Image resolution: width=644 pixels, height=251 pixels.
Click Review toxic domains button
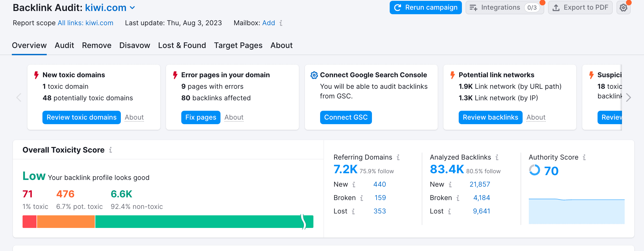82,117
